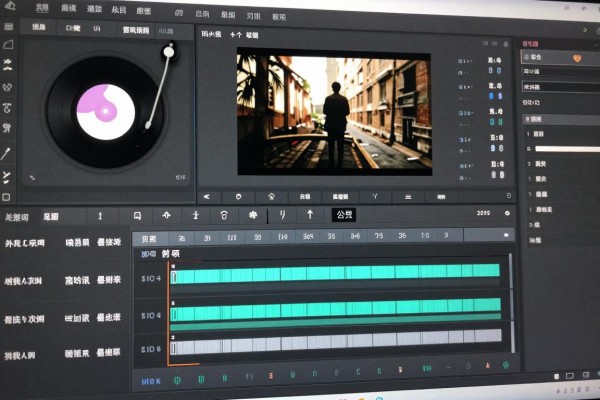Toggle the topmost blue indicator pair beside the preview
Screen dimensions: 600x400
click(495, 70)
